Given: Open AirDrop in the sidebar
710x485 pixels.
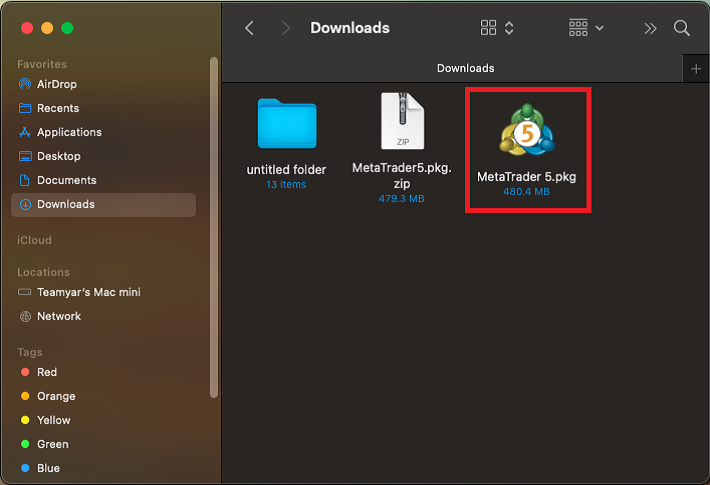Looking at the screenshot, I should tap(57, 84).
